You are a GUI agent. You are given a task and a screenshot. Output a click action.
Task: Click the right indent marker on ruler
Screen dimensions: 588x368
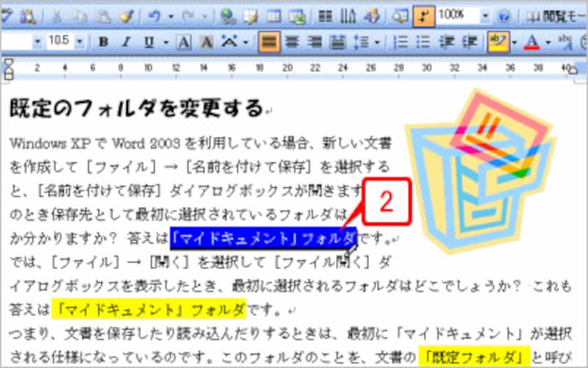(573, 70)
